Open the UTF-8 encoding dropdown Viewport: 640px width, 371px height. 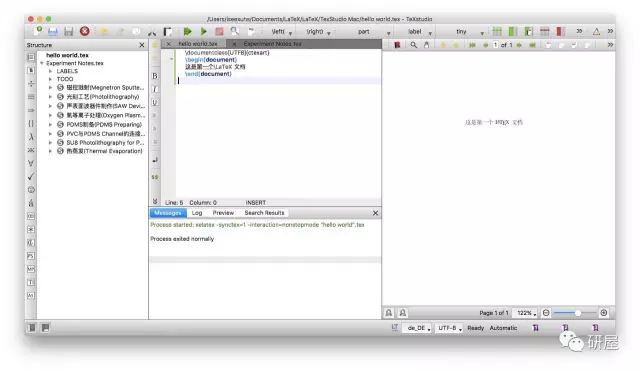pos(449,328)
